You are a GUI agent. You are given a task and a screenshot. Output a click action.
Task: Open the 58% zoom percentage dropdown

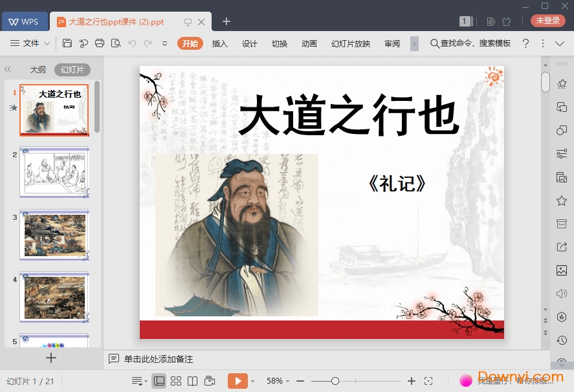click(x=275, y=380)
